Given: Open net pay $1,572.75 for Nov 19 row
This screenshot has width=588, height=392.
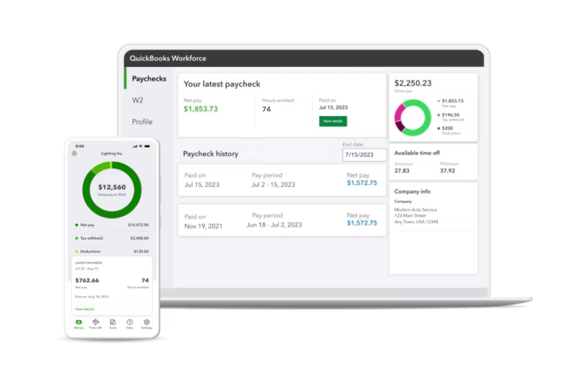Looking at the screenshot, I should point(362,223).
